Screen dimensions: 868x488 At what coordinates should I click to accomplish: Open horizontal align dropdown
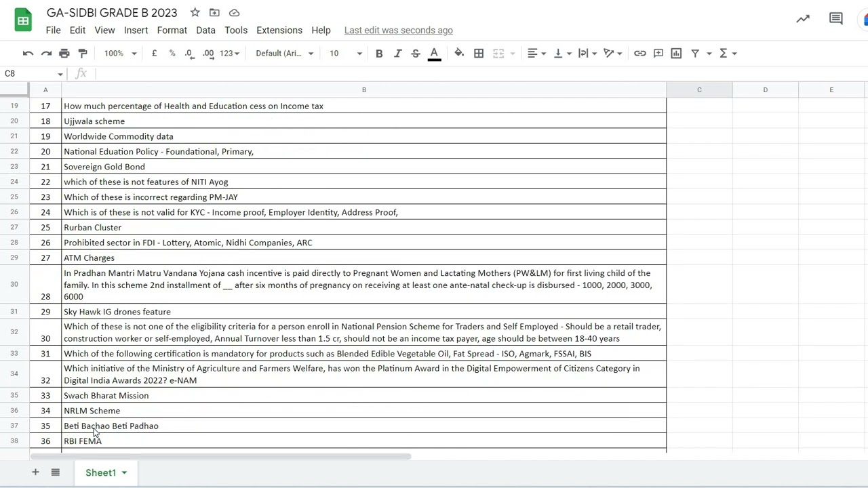tap(537, 53)
